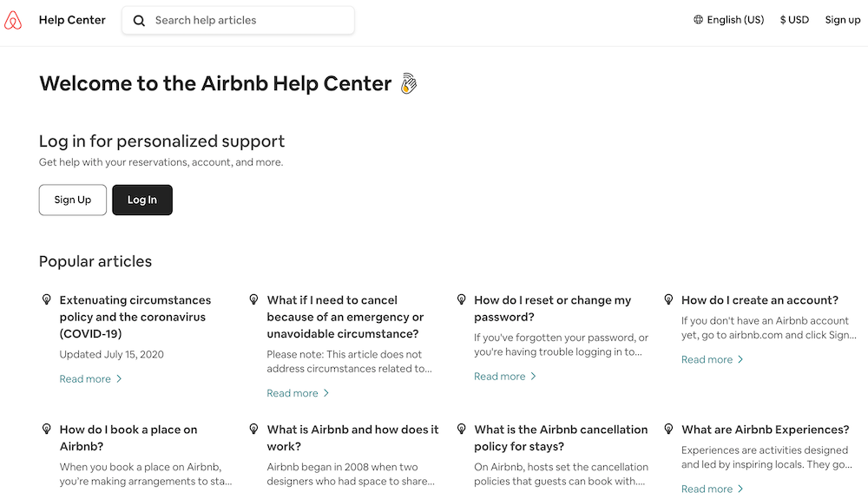The image size is (868, 499).
Task: Click lightbulb icon beside Extenuating circumstances article
Action: [47, 300]
